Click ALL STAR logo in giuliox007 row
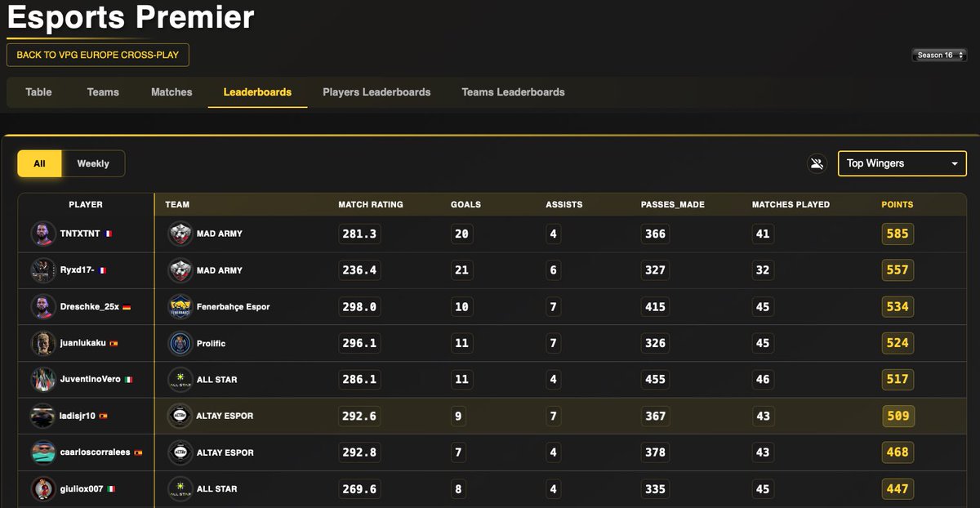This screenshot has height=508, width=980. 180,488
